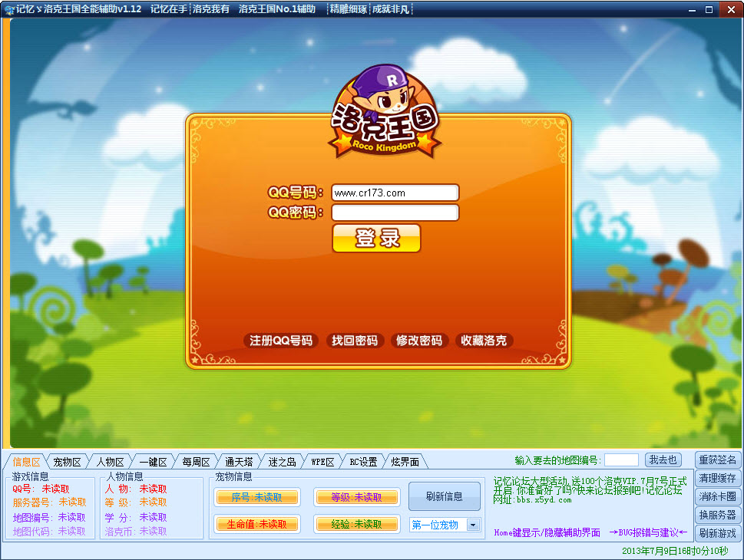Close the window

[x=731, y=9]
